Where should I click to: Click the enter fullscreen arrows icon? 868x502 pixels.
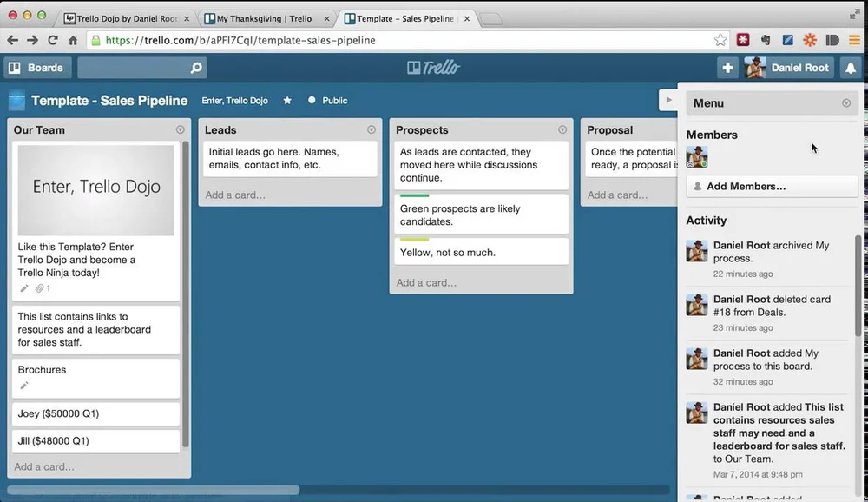[855, 15]
